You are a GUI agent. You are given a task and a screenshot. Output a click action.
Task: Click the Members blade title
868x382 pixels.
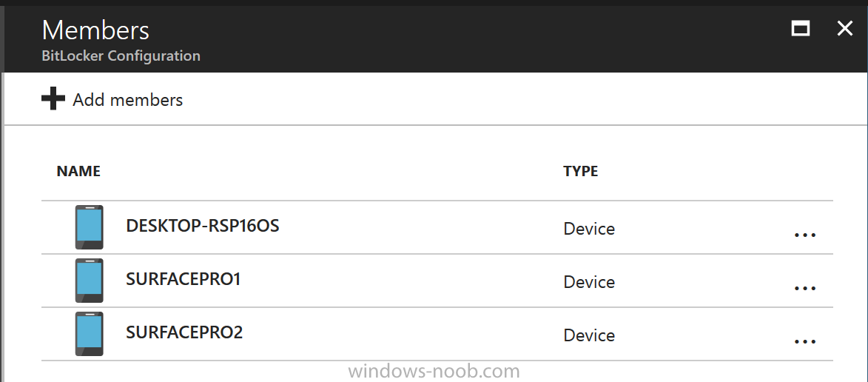tap(95, 30)
